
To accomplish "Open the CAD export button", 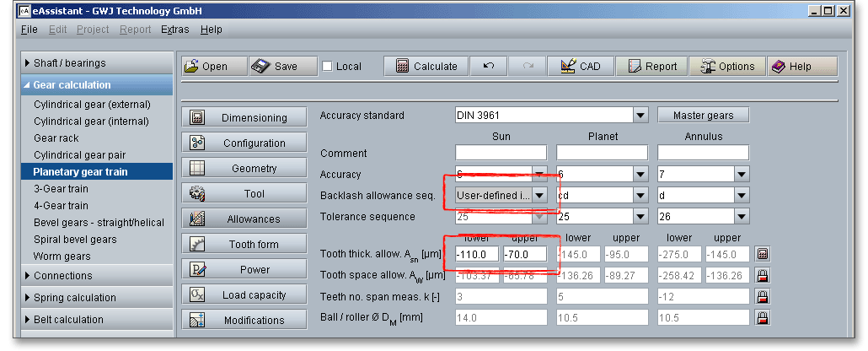I will click(580, 67).
